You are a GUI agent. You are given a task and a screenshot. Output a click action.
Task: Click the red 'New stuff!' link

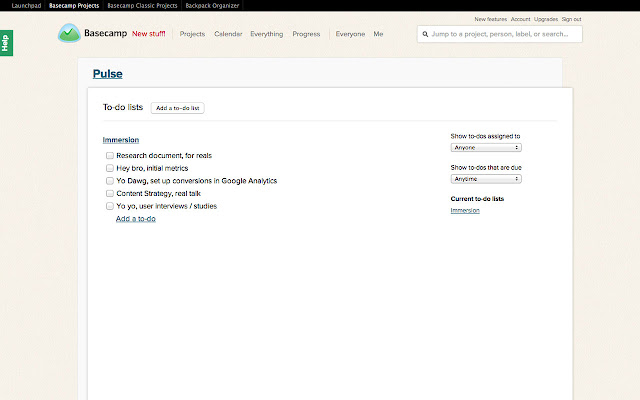click(149, 34)
